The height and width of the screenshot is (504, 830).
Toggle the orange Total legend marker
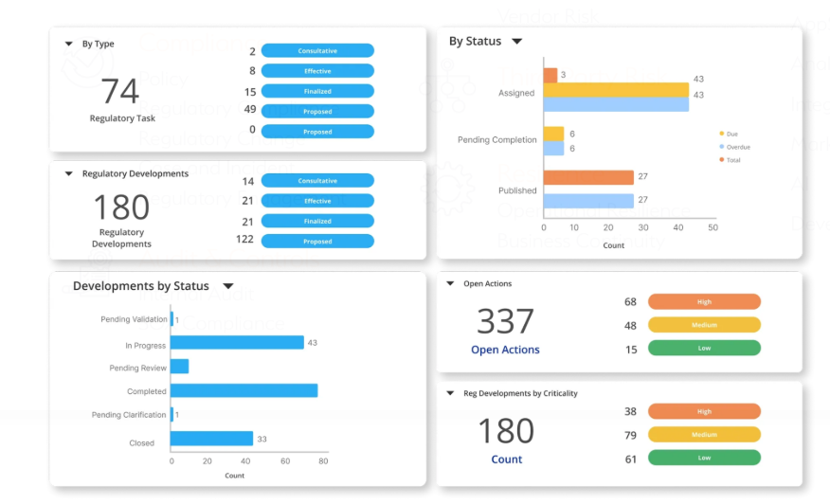coord(722,160)
